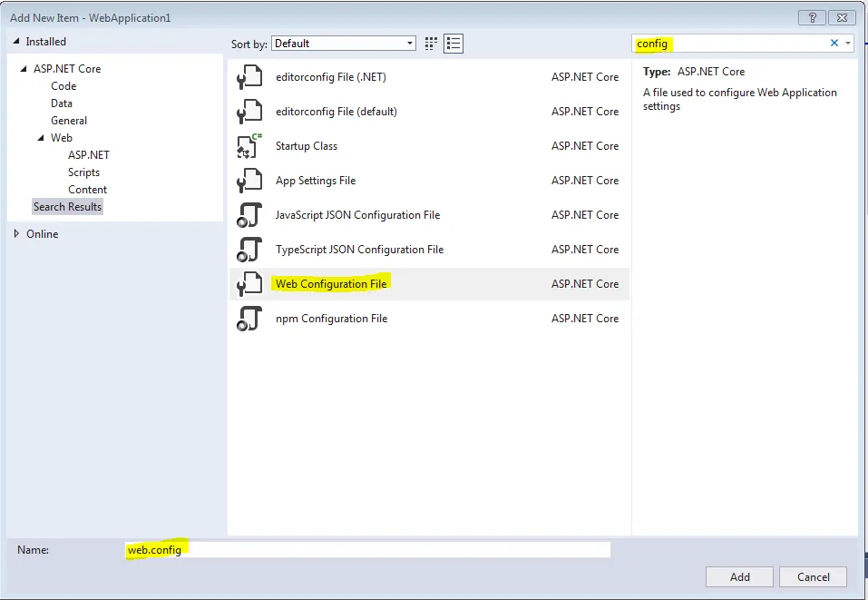Clear the config search text
The image size is (868, 600).
coord(834,44)
